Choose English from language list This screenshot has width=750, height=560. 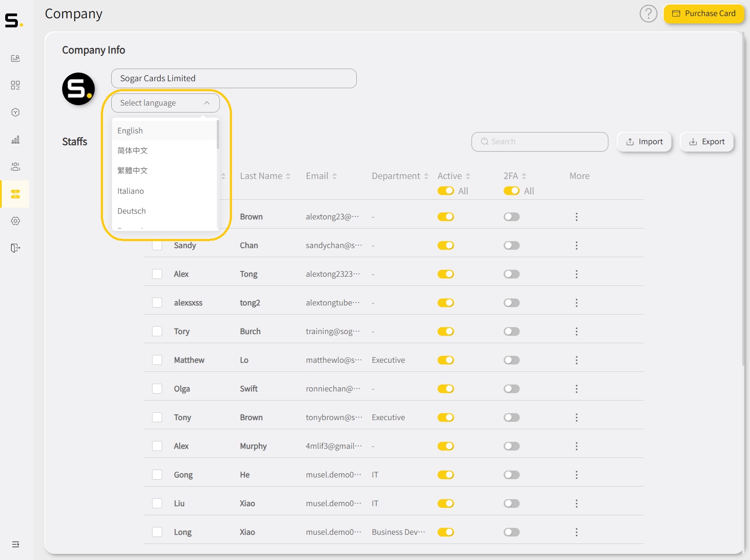pos(164,131)
